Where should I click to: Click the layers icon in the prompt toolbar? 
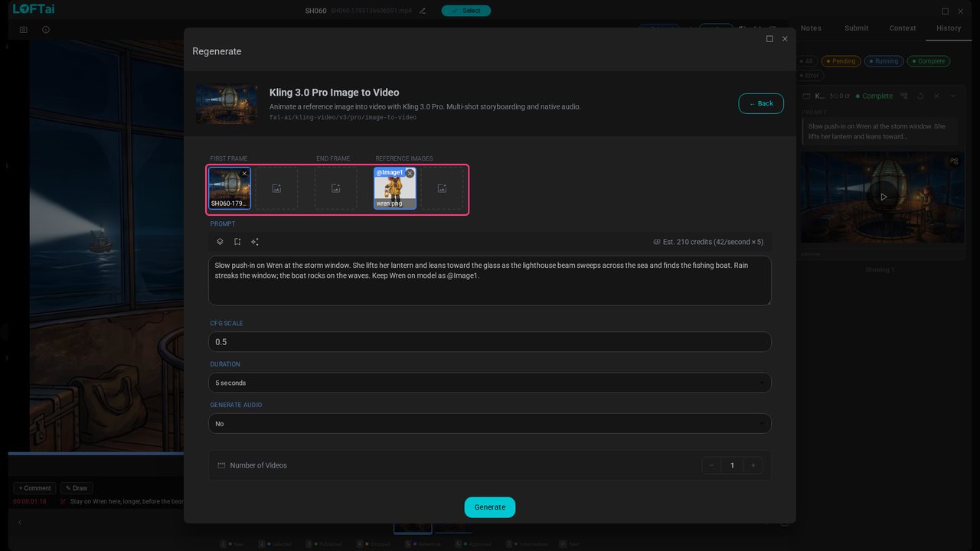(220, 242)
